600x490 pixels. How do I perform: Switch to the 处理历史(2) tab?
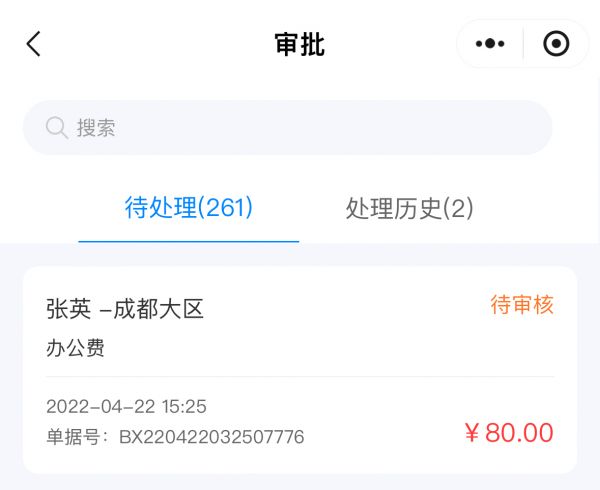(409, 208)
